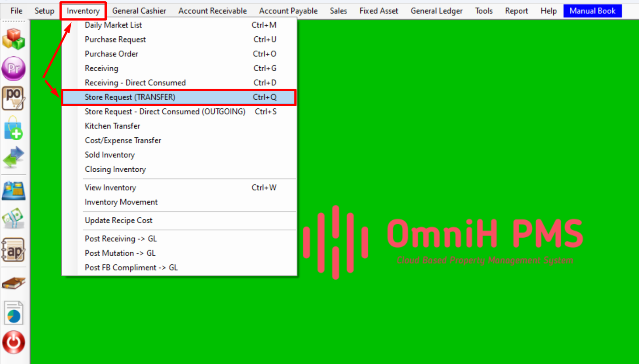Open the Account Payable menu
The width and height of the screenshot is (639, 364).
[288, 11]
